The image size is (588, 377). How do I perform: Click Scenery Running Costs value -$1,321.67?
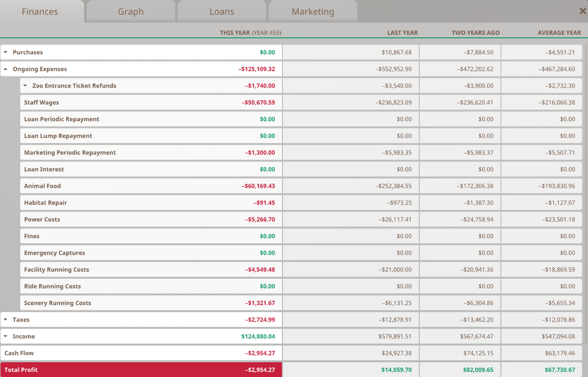pos(260,303)
